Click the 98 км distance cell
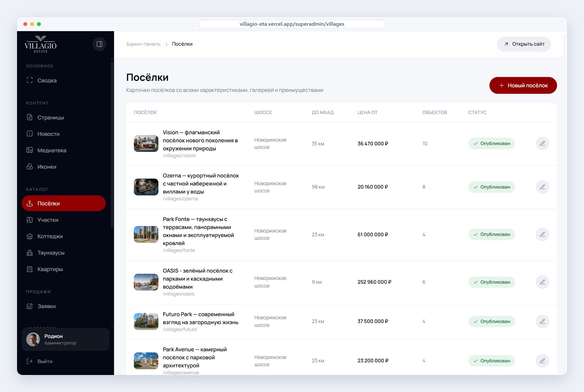584x392 pixels. coord(318,187)
